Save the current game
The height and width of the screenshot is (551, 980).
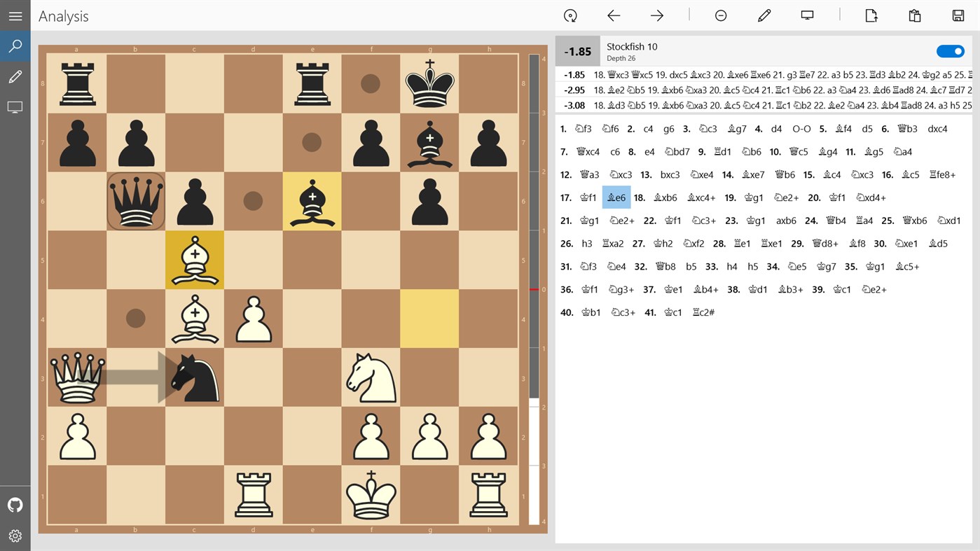click(x=958, y=15)
